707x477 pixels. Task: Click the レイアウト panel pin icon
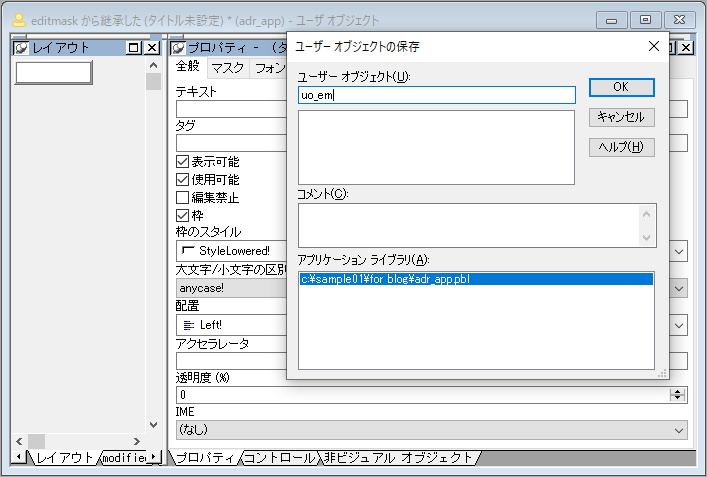point(20,48)
